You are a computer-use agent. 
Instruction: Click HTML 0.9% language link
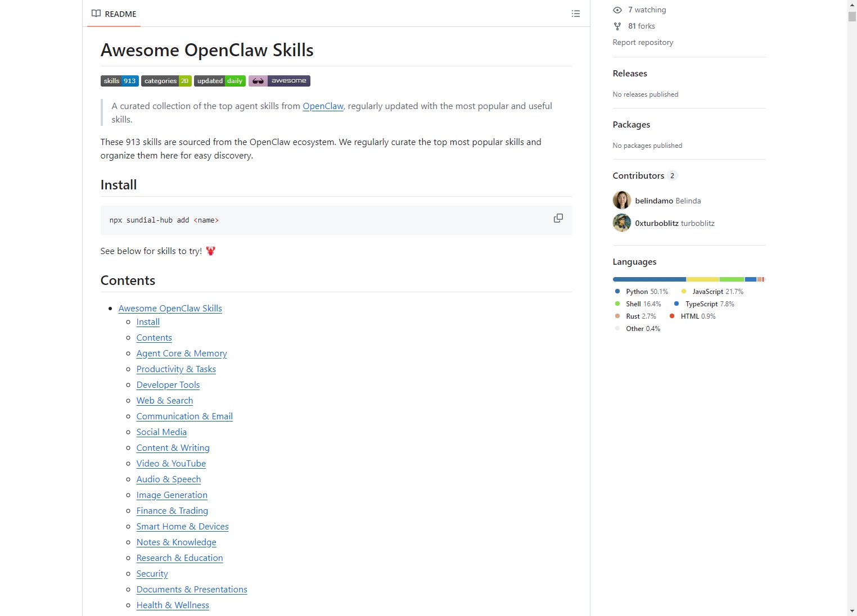(692, 316)
